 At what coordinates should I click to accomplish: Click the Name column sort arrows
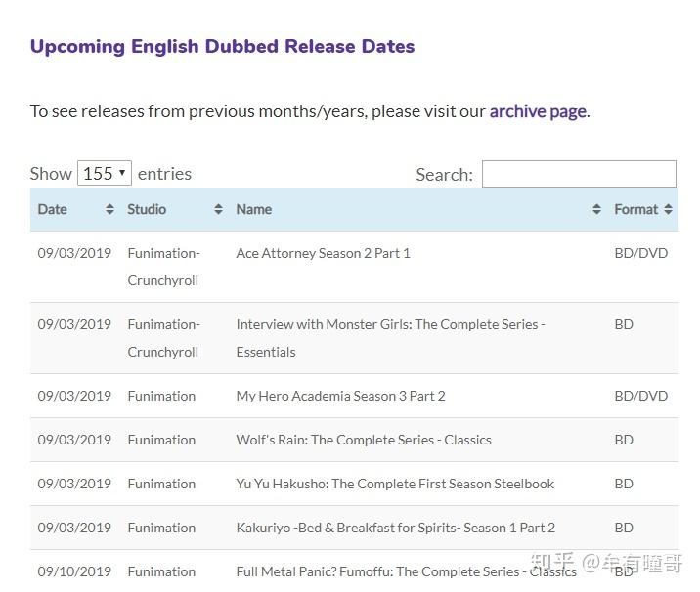click(x=596, y=209)
